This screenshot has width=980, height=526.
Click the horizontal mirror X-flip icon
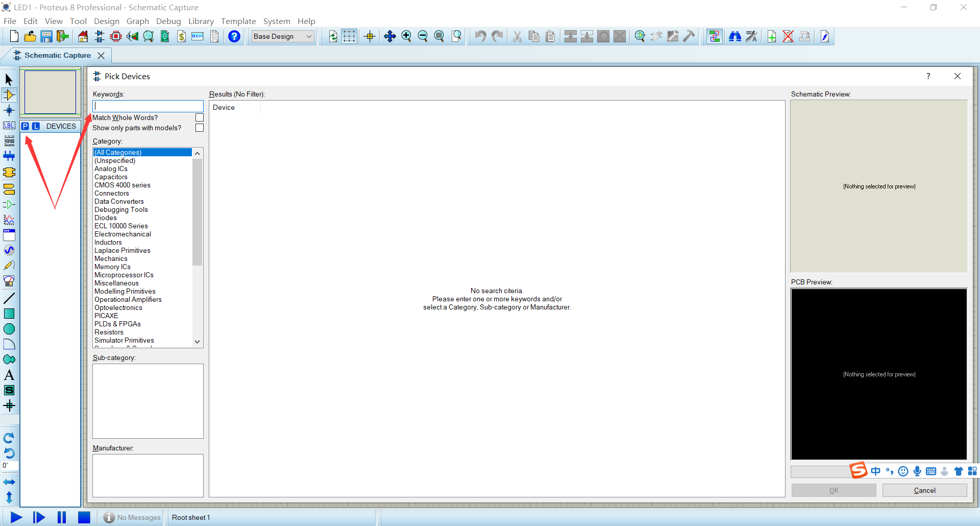point(9,482)
